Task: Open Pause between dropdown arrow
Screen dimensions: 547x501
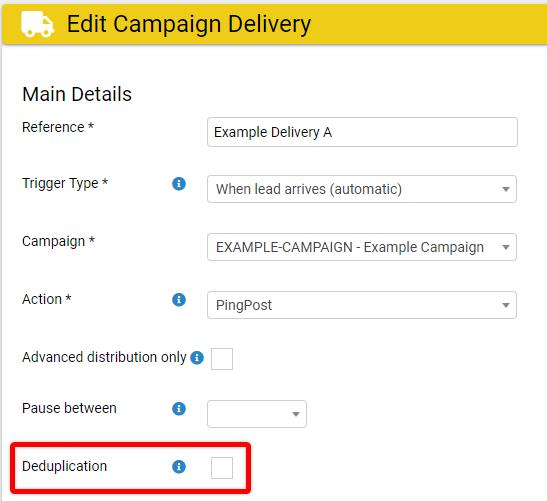Action: coord(296,414)
